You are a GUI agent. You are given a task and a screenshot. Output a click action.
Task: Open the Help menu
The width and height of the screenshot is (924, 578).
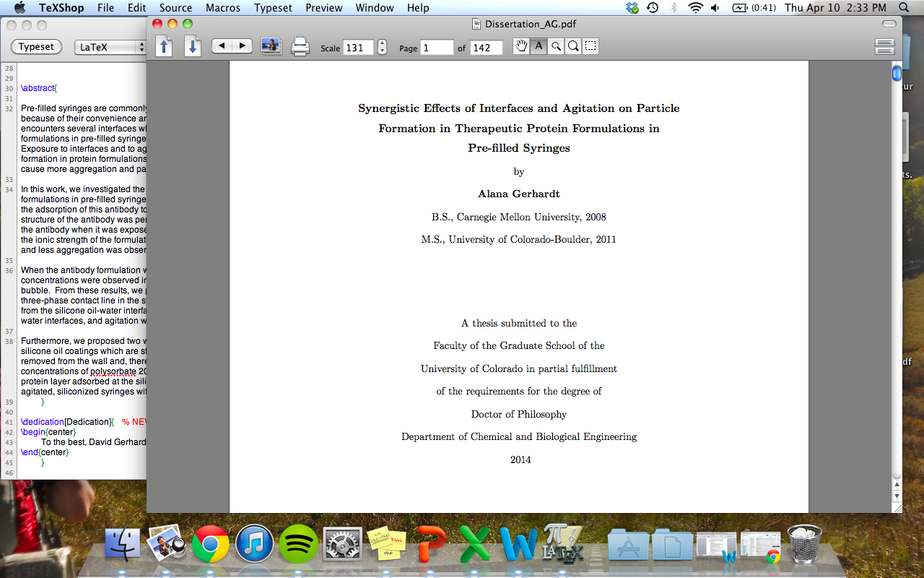pyautogui.click(x=418, y=8)
